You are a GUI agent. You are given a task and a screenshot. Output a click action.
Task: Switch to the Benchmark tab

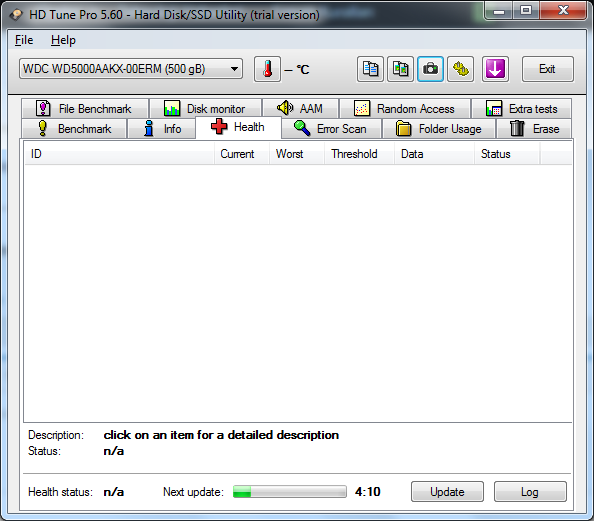point(74,128)
